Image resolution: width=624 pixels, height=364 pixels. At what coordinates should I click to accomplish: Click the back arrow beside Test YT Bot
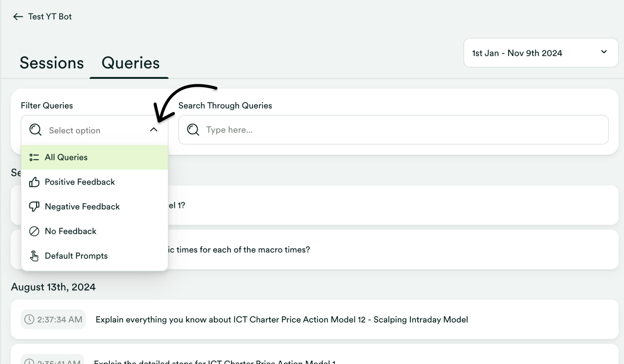coord(18,16)
